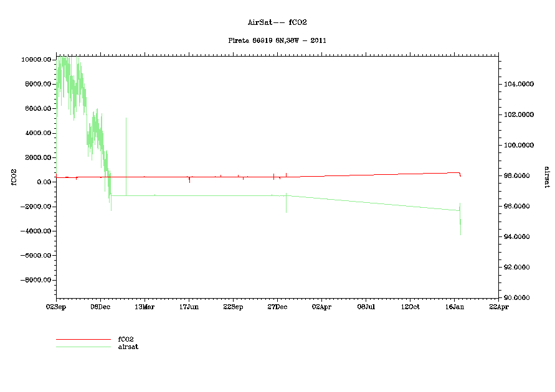Click the -8000.00 left axis value
555x392 pixels.
(35, 281)
